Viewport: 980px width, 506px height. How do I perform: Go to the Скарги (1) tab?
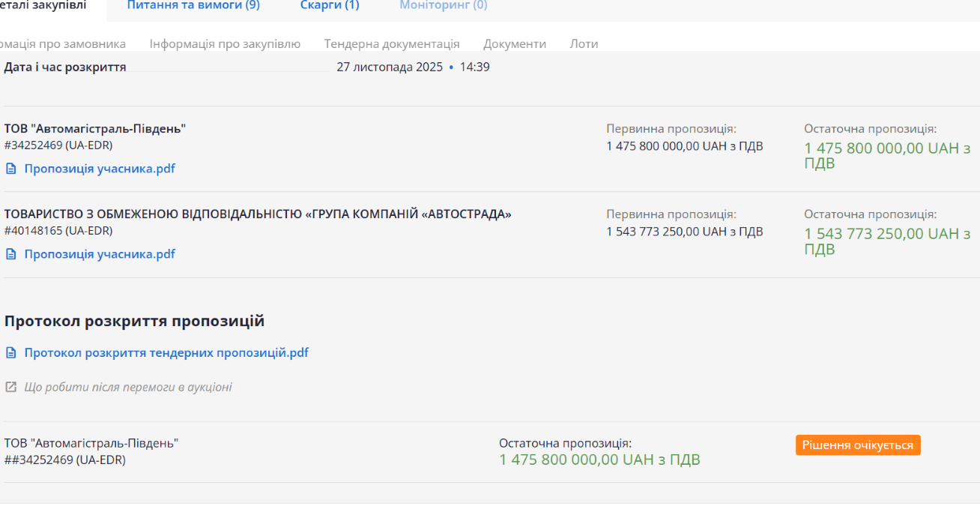330,6
